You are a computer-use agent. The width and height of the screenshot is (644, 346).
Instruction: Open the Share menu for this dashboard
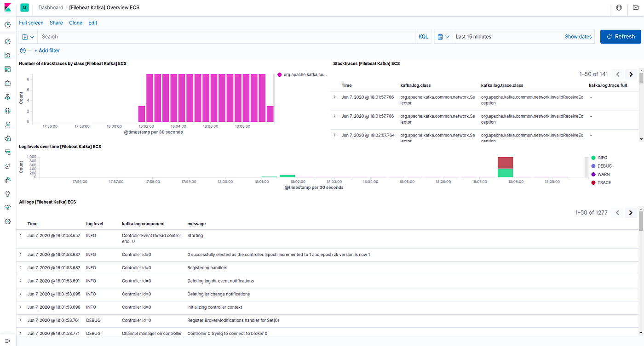click(56, 23)
